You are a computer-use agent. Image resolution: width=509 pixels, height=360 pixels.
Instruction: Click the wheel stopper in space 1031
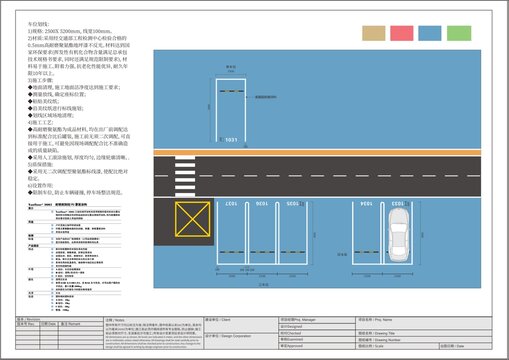pos(231,91)
